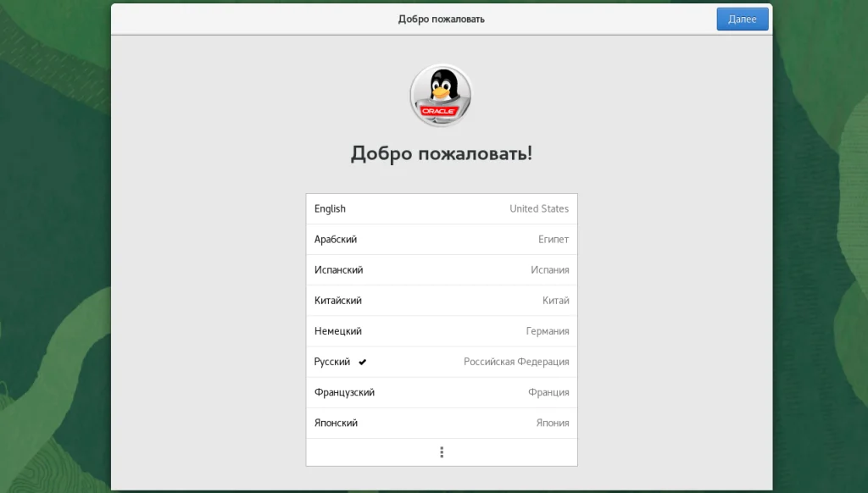868x493 pixels.
Task: Click the Германия country label
Action: coord(547,331)
